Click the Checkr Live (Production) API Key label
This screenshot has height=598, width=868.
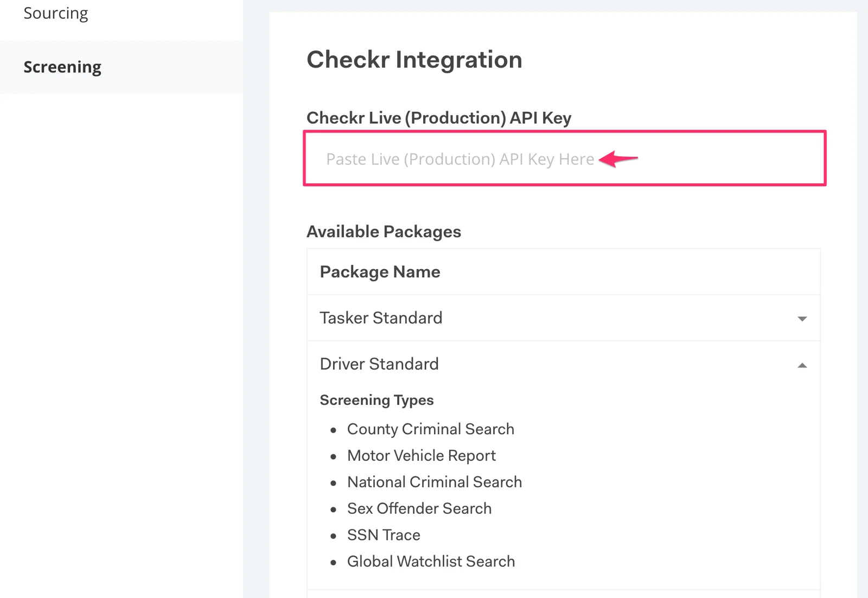point(439,118)
